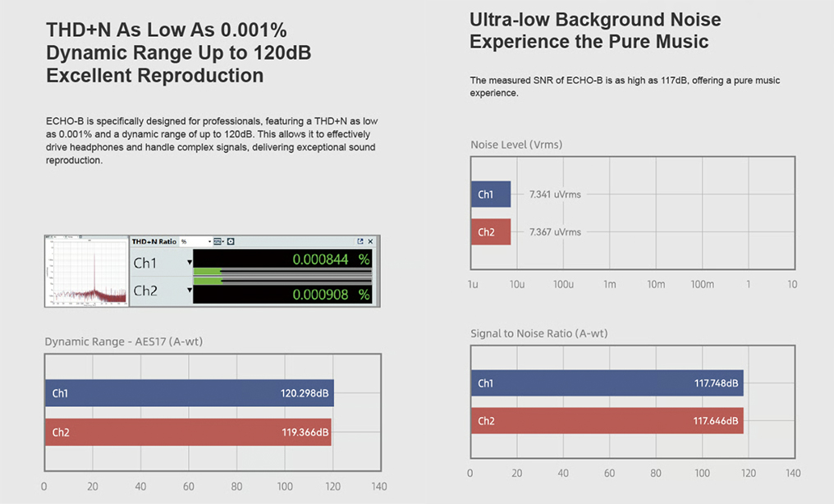Open the meter display settings icon

coord(218,241)
